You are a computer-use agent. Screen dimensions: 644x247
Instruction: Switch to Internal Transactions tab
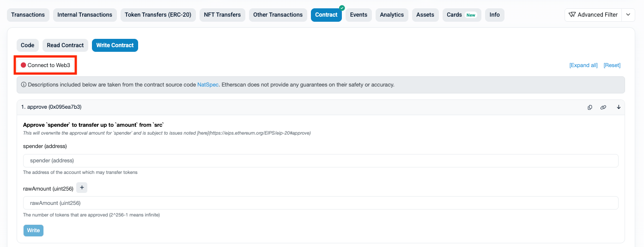[x=85, y=15]
